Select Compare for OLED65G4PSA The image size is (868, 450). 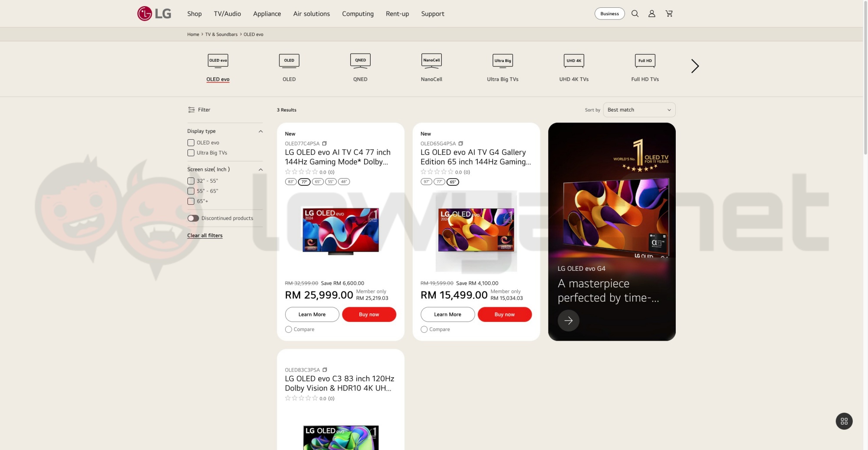click(424, 329)
